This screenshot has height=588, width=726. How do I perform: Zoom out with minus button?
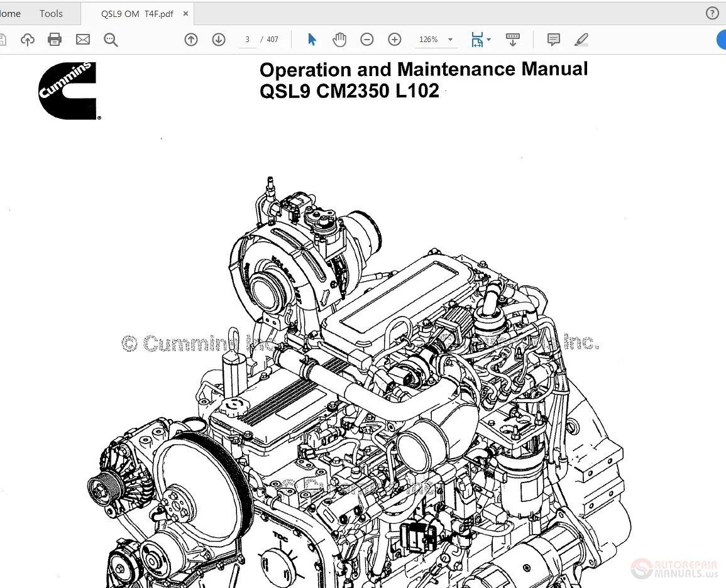coord(366,40)
